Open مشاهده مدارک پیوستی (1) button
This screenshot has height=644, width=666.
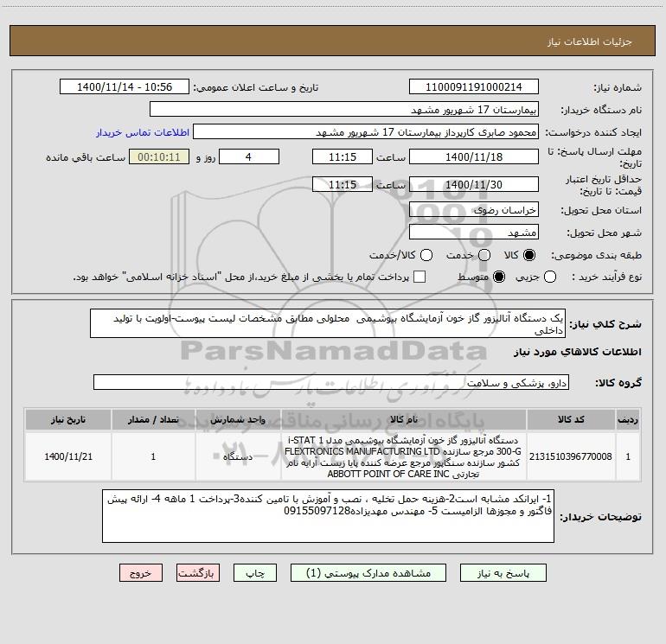coord(368,572)
